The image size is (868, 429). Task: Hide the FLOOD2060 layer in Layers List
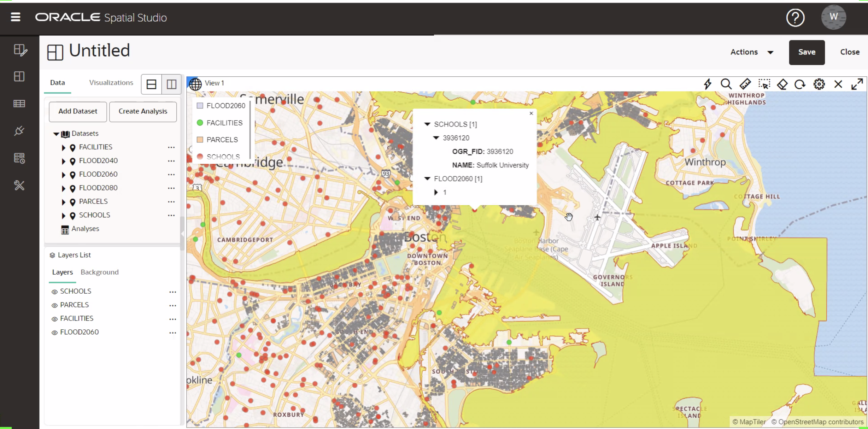[x=54, y=332]
